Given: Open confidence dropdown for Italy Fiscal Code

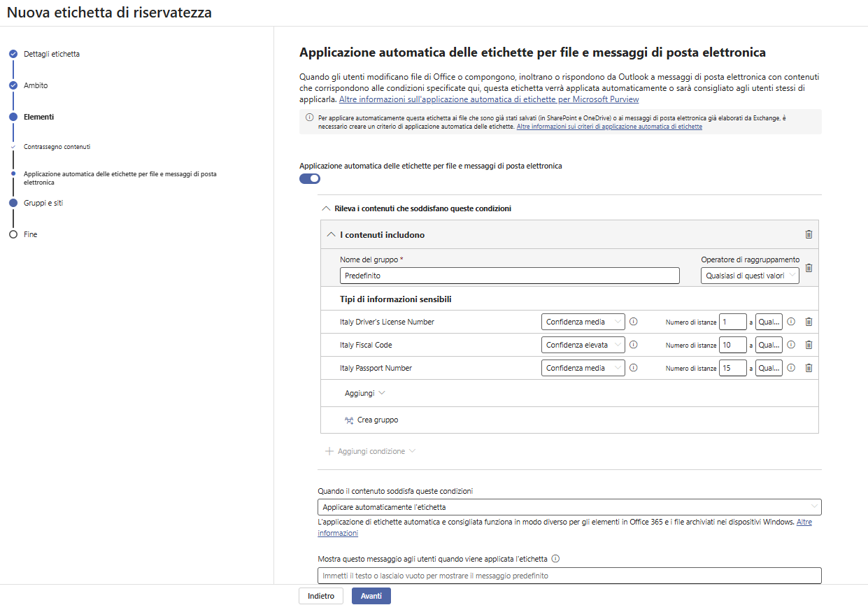Looking at the screenshot, I should (x=583, y=345).
